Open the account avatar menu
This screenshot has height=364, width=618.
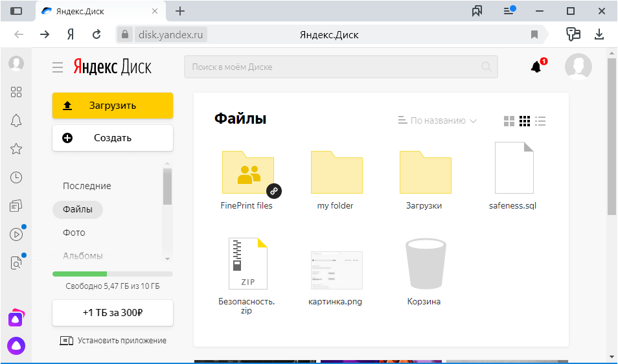click(578, 67)
